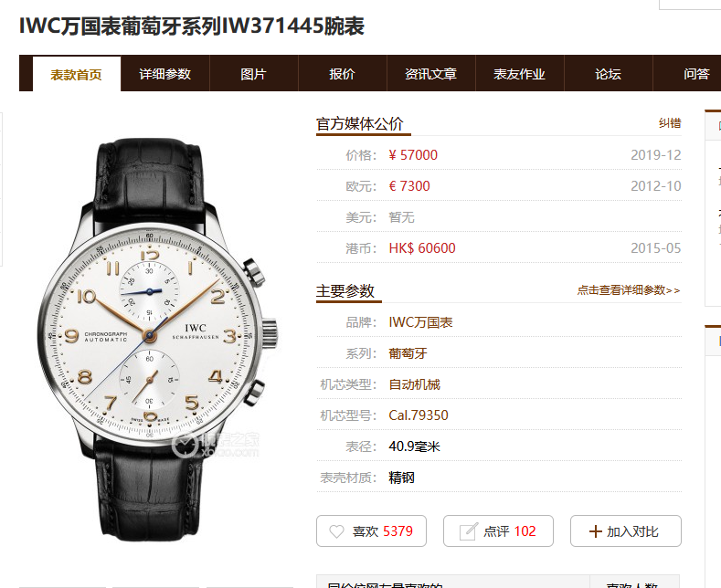Screen dimensions: 721x588
Task: Click the 纠错 correction link
Action: [670, 123]
